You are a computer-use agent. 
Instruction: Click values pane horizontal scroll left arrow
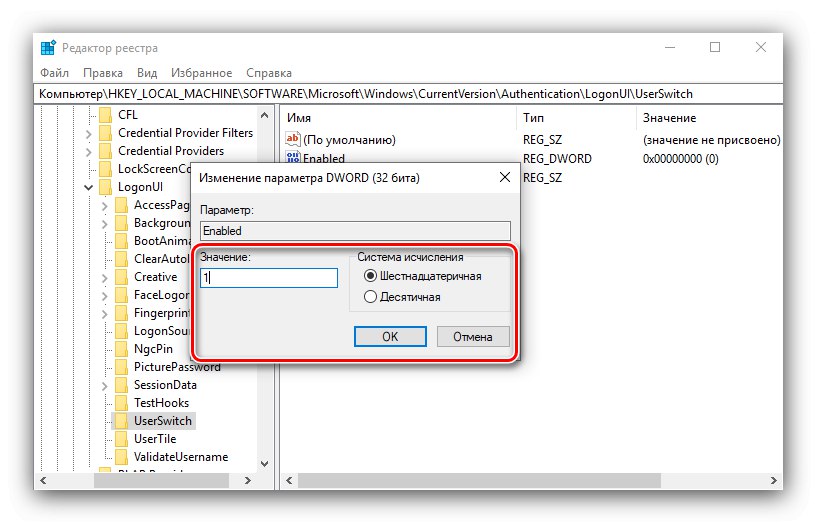click(x=289, y=480)
